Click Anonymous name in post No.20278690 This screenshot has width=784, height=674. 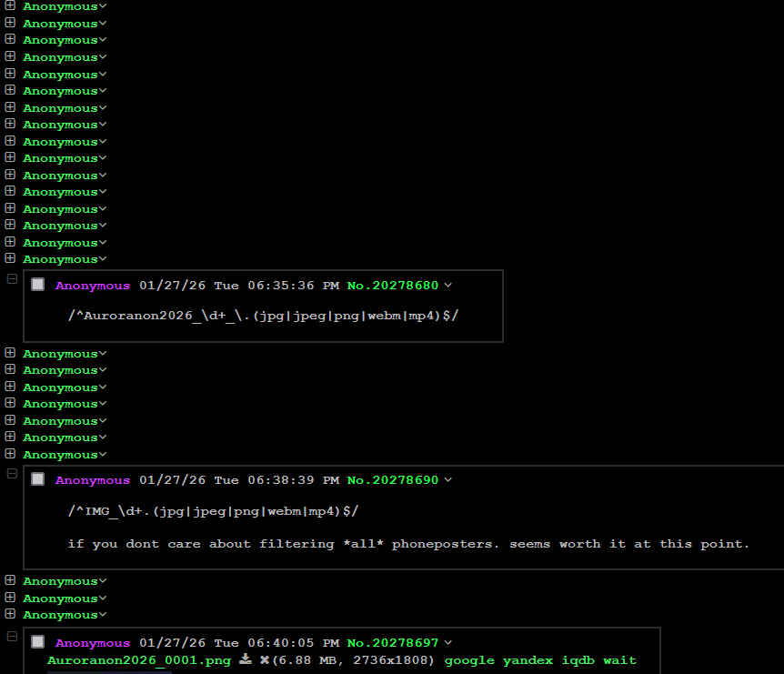93,480
